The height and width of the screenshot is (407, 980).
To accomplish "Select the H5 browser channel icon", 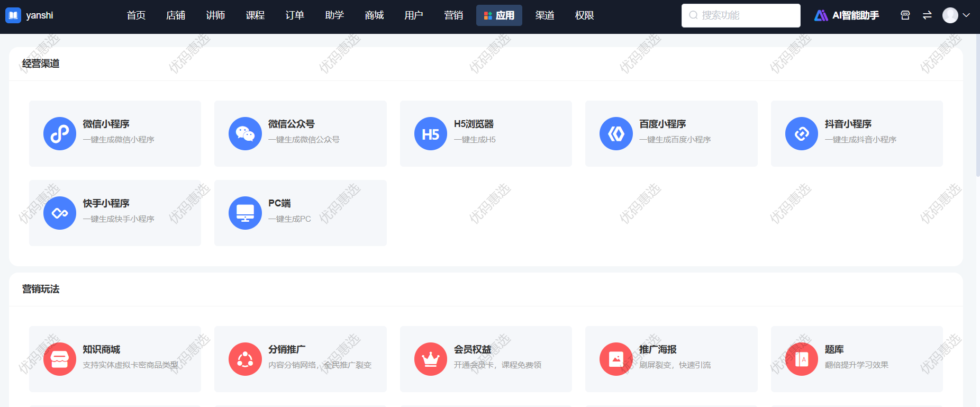I will (x=431, y=134).
